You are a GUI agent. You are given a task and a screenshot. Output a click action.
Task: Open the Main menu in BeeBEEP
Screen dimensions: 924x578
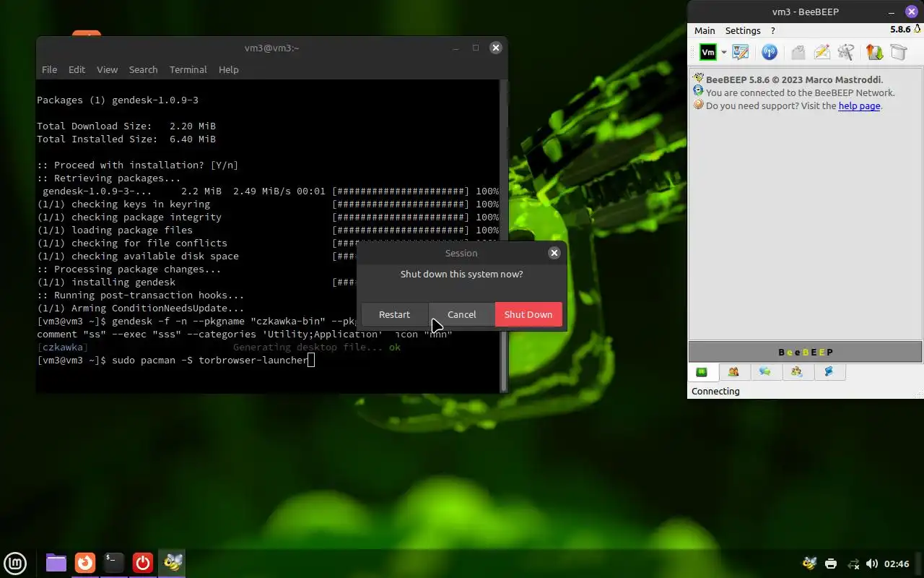click(x=705, y=30)
